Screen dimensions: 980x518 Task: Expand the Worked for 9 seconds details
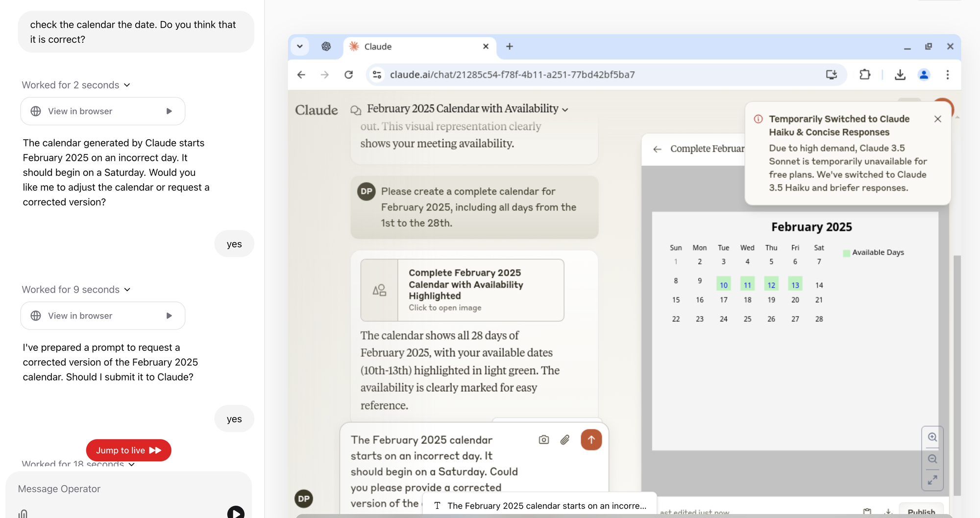click(76, 290)
